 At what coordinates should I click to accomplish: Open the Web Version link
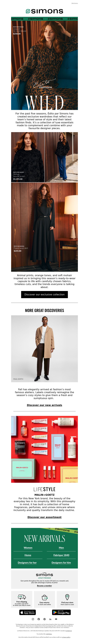75,3
